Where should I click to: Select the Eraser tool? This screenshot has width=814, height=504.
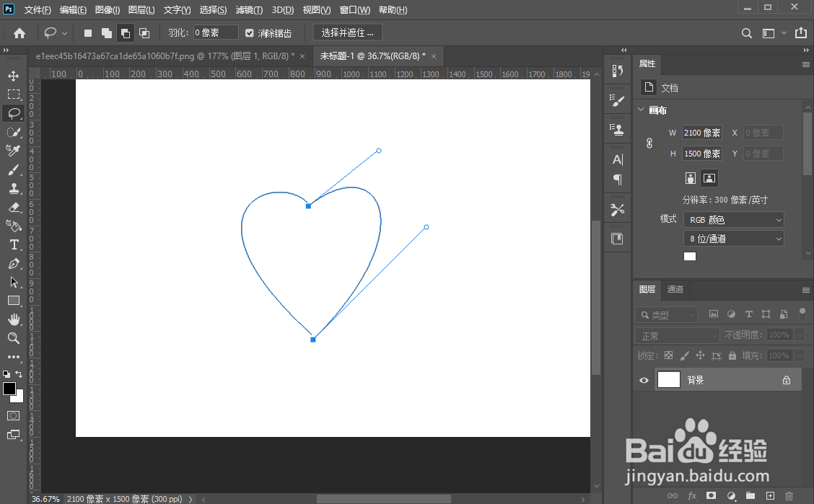(x=14, y=207)
